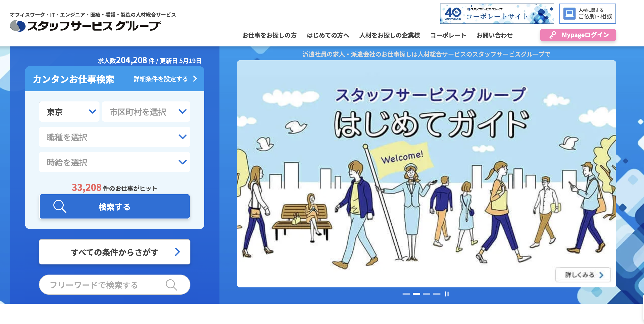Screen dimensions: 644x324
Task: Expand the 時給を選択 dropdown
Action: (115, 162)
